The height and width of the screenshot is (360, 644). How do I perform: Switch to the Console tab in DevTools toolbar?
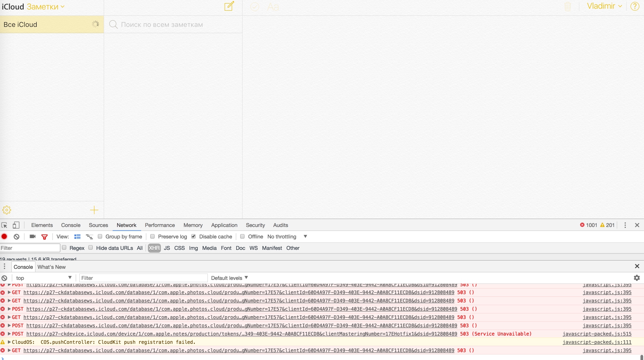point(71,225)
